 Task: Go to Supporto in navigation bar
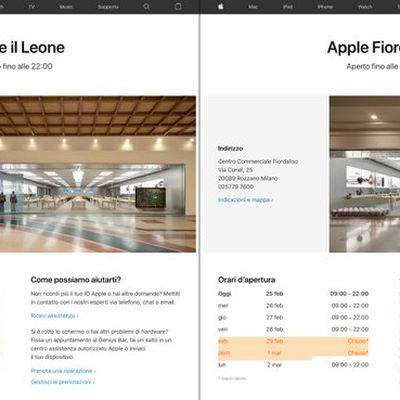tap(108, 7)
